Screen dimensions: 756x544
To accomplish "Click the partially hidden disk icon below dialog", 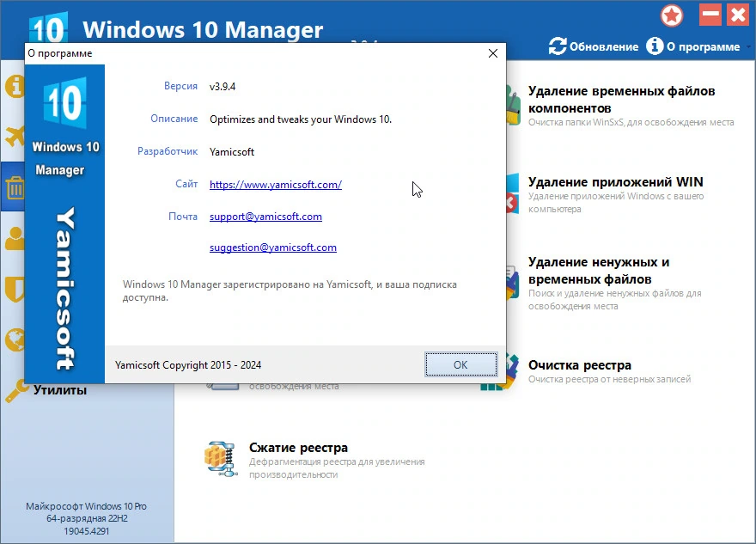I will (x=223, y=386).
